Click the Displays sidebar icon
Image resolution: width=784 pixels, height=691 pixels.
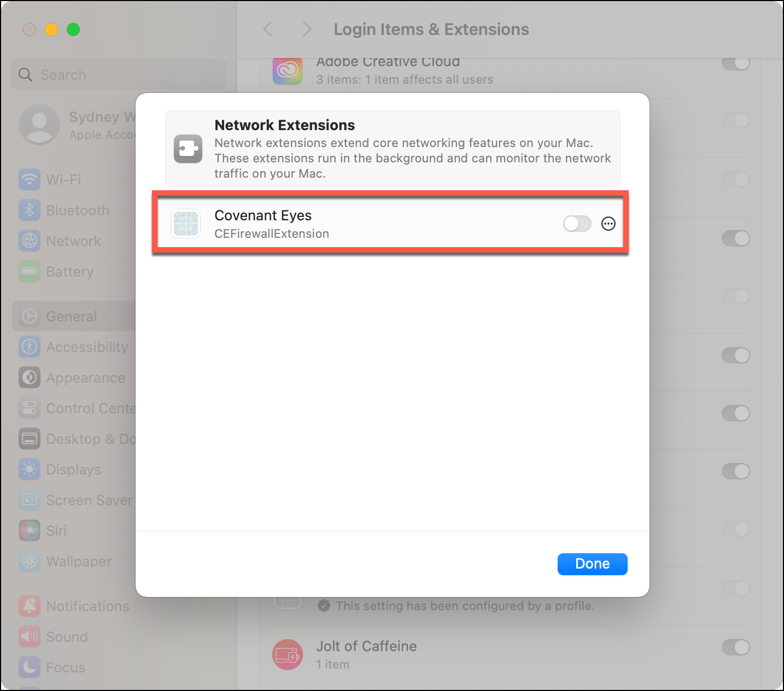(30, 469)
